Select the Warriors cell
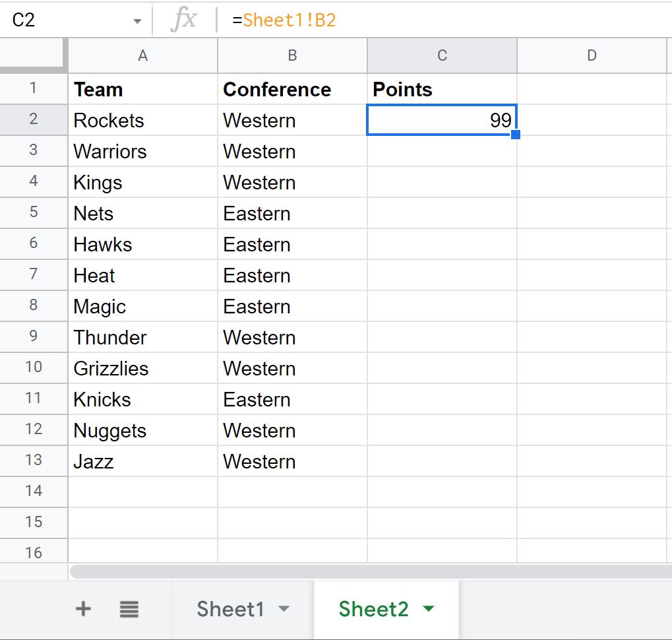Screen dimensions: 672x640 click(x=142, y=151)
